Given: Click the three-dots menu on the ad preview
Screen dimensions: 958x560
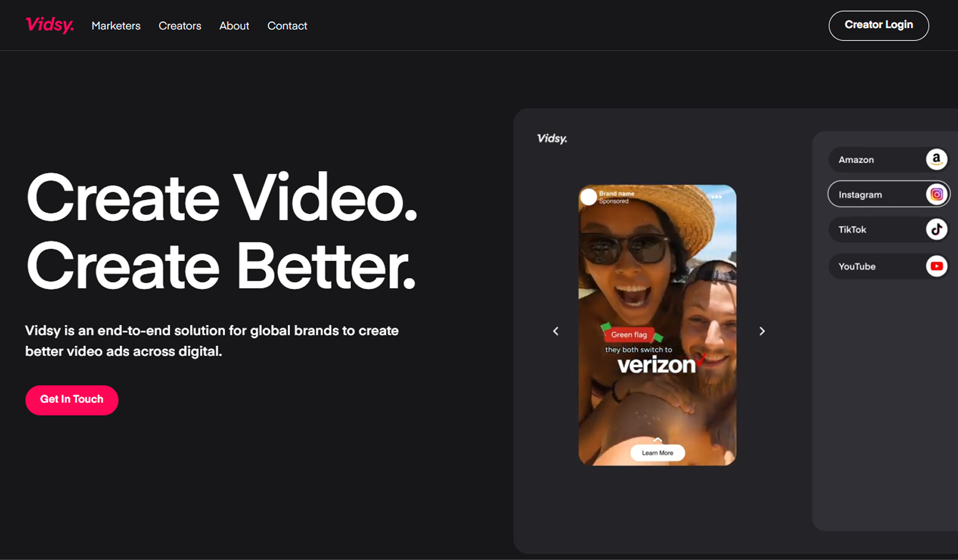Looking at the screenshot, I should [x=716, y=196].
